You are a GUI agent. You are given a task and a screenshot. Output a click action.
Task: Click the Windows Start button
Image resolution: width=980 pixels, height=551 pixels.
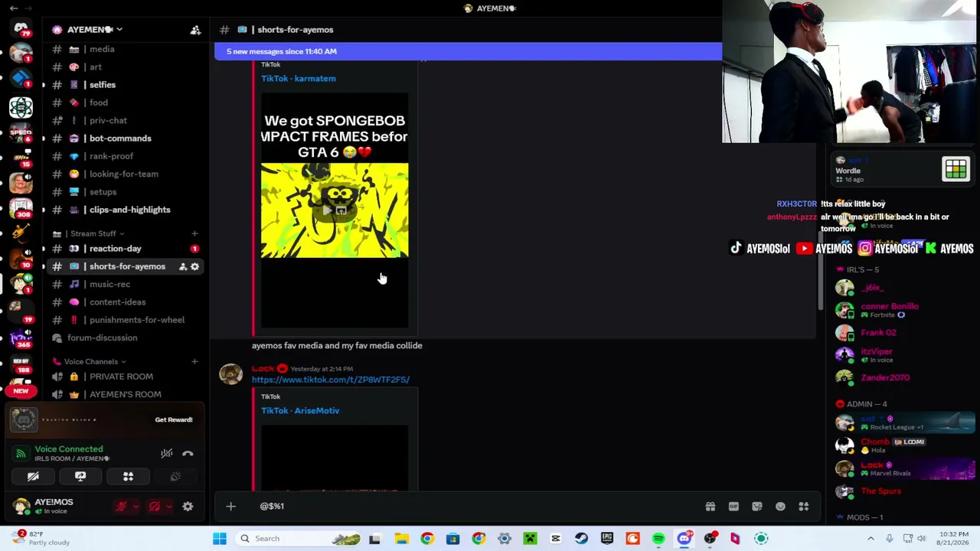tap(220, 539)
